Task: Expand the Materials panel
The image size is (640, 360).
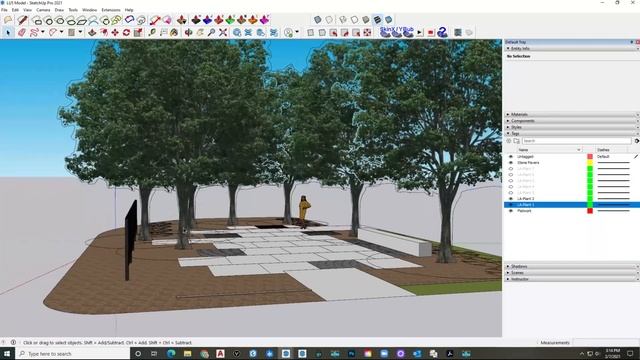Action: coord(508,115)
